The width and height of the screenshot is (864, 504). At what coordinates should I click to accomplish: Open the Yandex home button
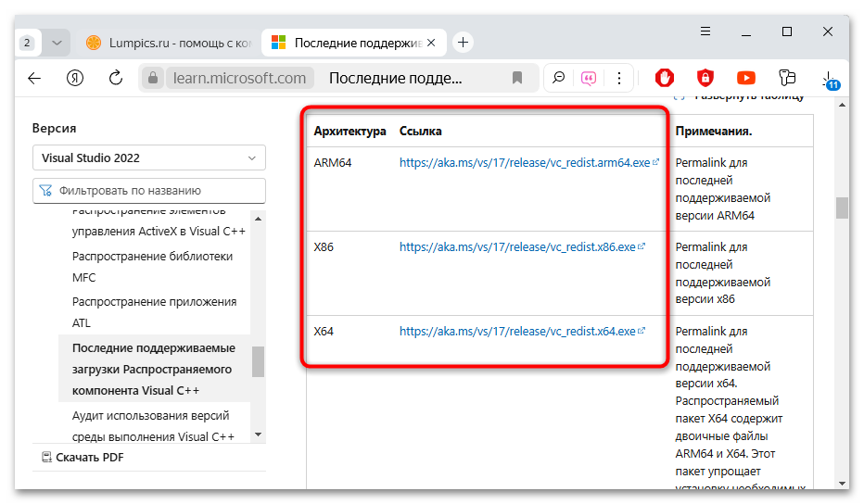click(x=75, y=78)
